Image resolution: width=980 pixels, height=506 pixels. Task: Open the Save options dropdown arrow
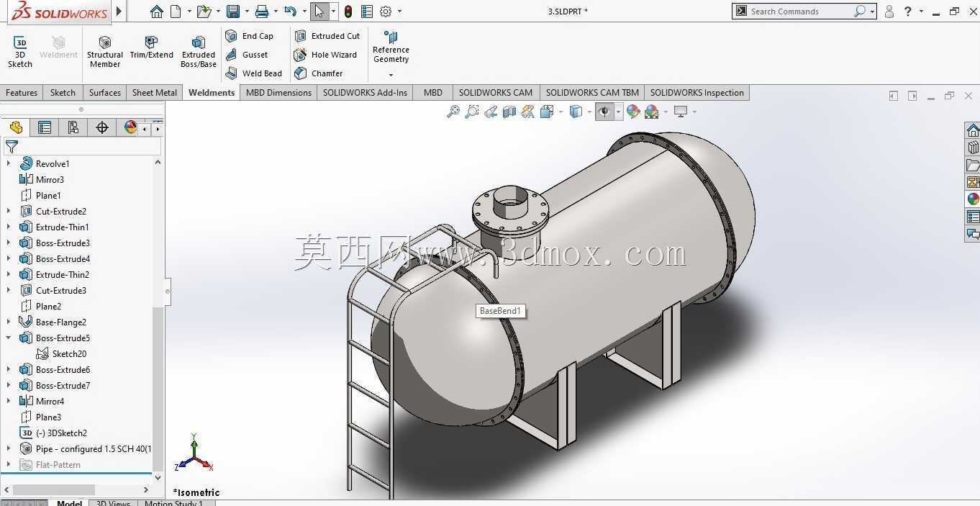click(x=247, y=12)
